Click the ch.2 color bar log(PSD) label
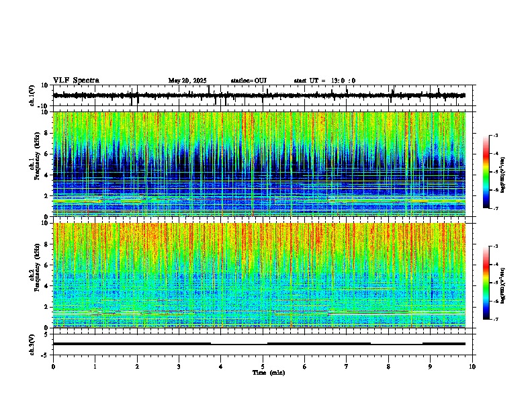532x411 pixels. coord(502,286)
